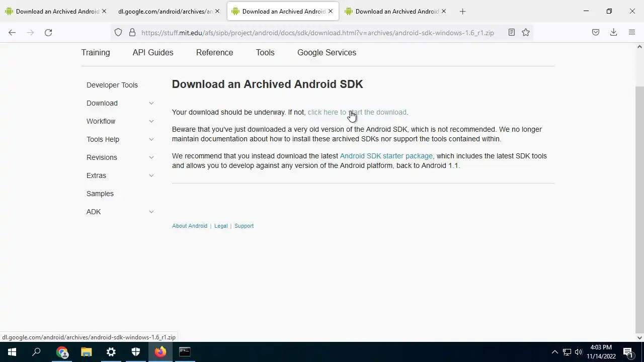Expand the Revisions section chevron

pos(151,157)
